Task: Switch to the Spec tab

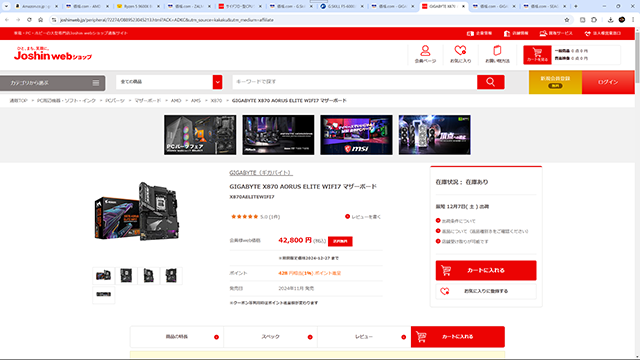Action: click(270, 337)
